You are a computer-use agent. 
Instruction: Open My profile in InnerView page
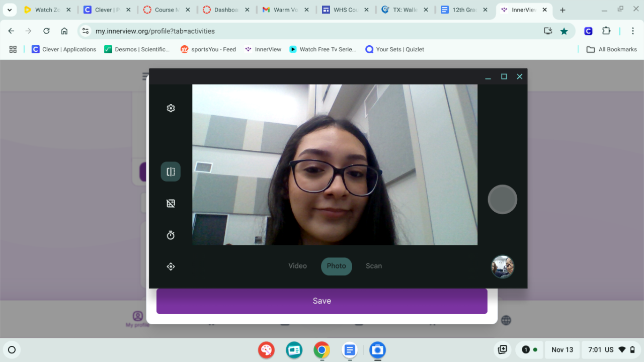(x=137, y=319)
